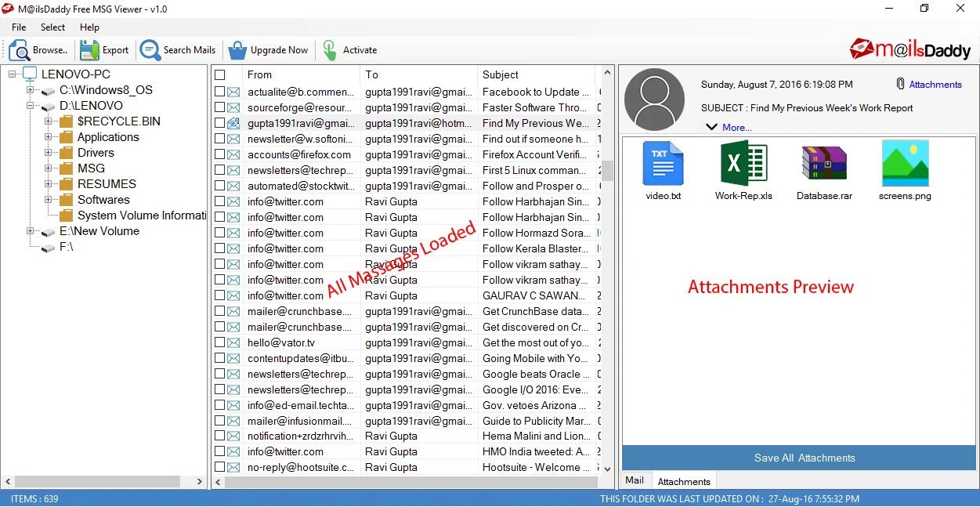The image size is (980, 507).
Task: Collapse the D:\LENOVO drive node
Action: pyautogui.click(x=31, y=106)
